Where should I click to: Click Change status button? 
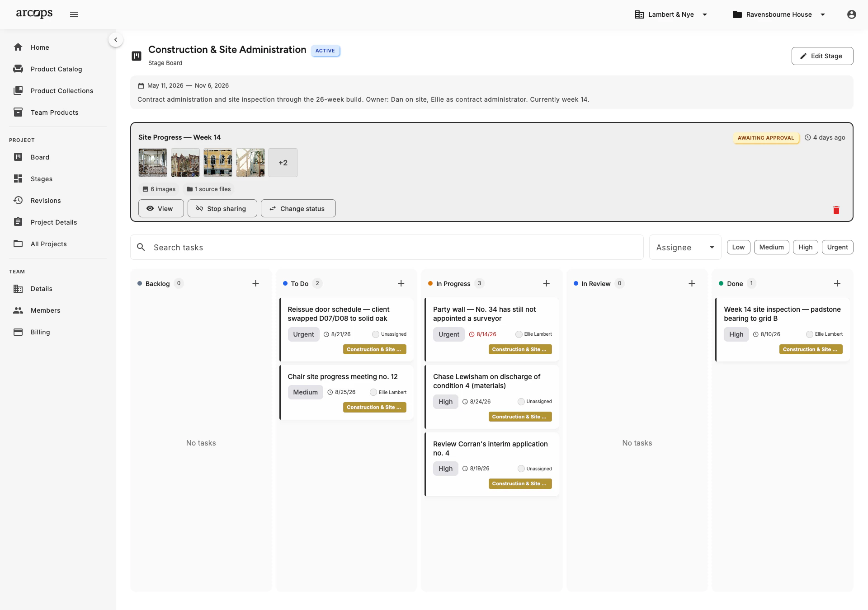tap(298, 208)
